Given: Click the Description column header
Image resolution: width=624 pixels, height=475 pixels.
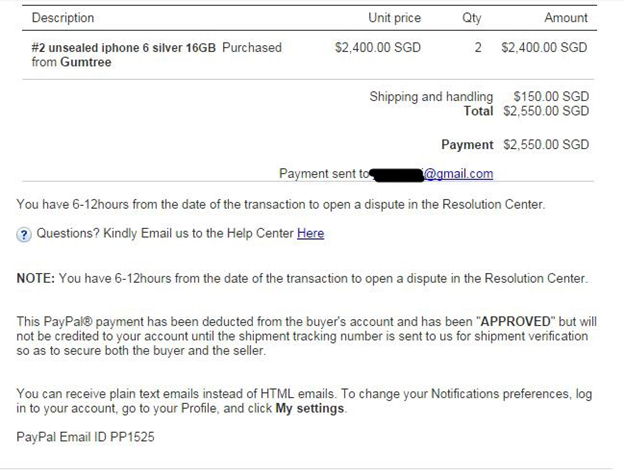Looking at the screenshot, I should 63,18.
